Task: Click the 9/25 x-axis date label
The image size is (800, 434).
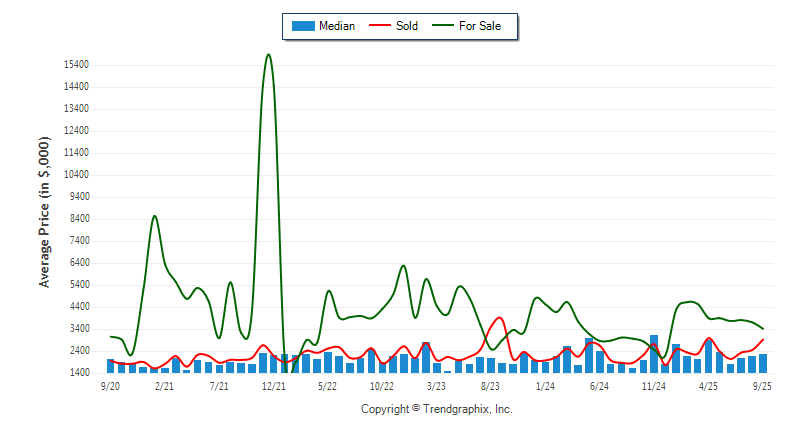Action: pyautogui.click(x=762, y=385)
